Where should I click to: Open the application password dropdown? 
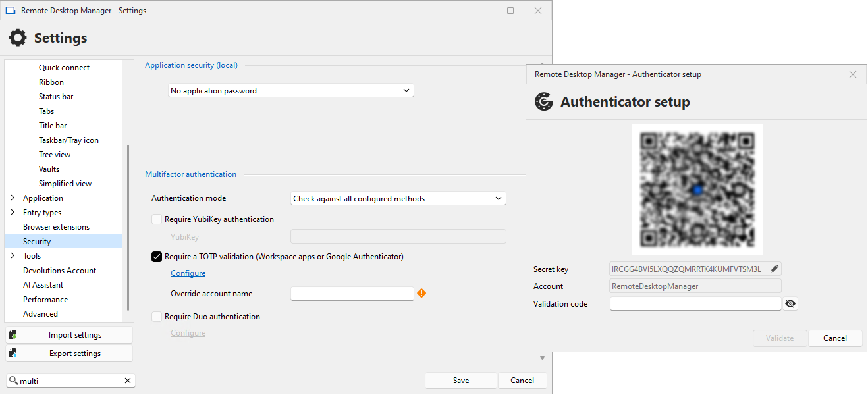tap(291, 90)
